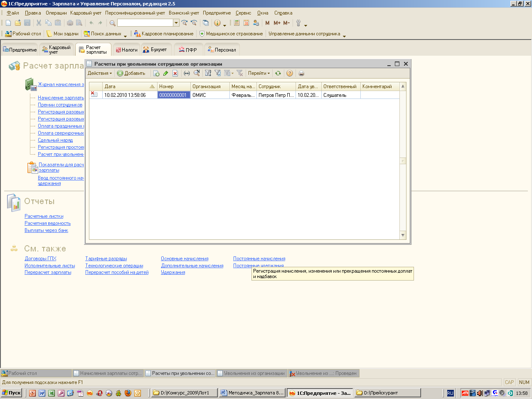
Task: Open the Сервис menu
Action: 243,13
